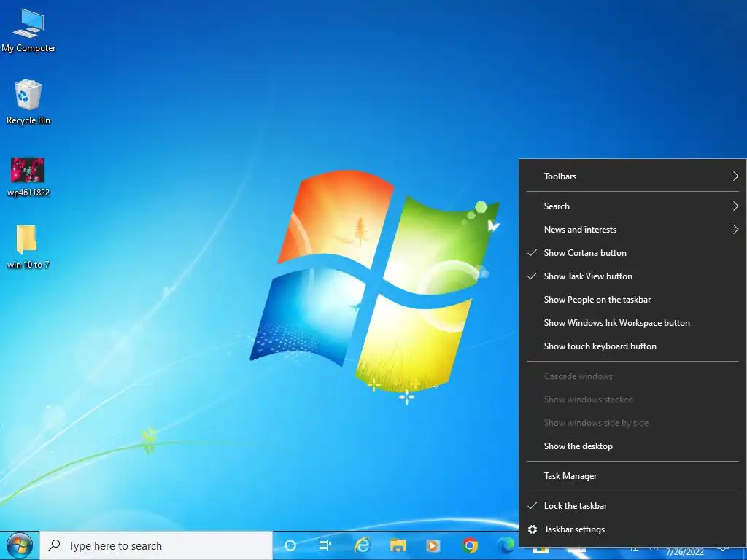Image resolution: width=747 pixels, height=560 pixels.
Task: Enable Show People on the taskbar
Action: pyautogui.click(x=632, y=300)
